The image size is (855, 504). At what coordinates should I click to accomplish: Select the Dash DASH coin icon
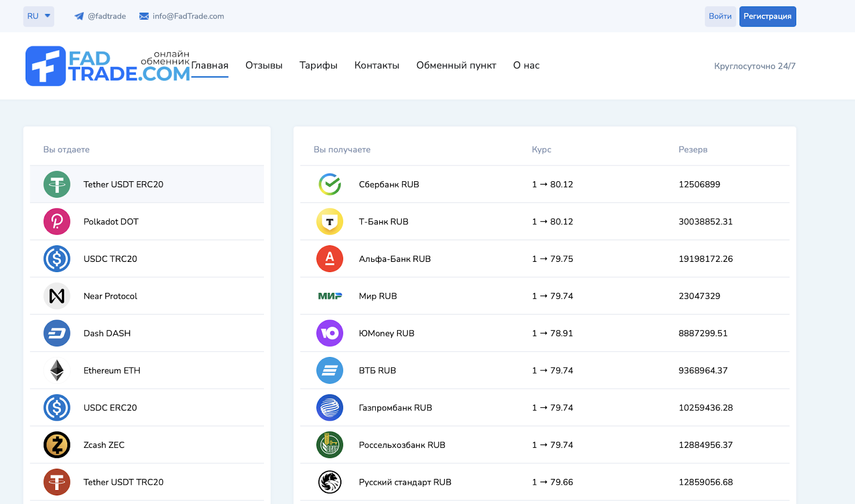(x=57, y=333)
